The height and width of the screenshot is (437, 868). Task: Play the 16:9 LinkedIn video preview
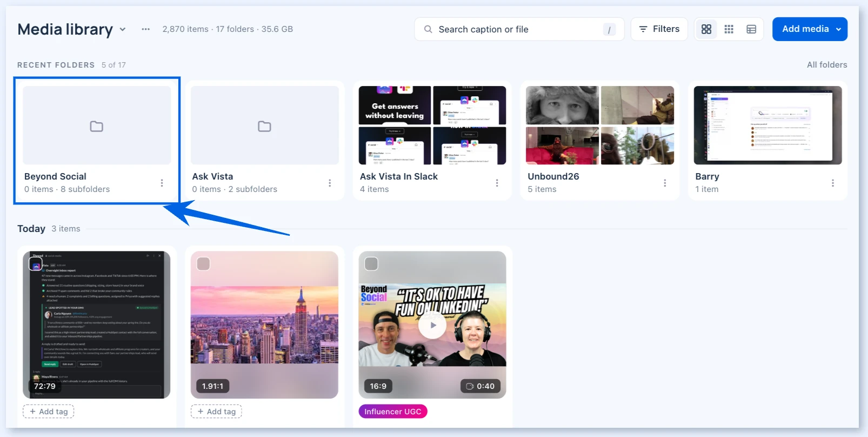tap(432, 325)
